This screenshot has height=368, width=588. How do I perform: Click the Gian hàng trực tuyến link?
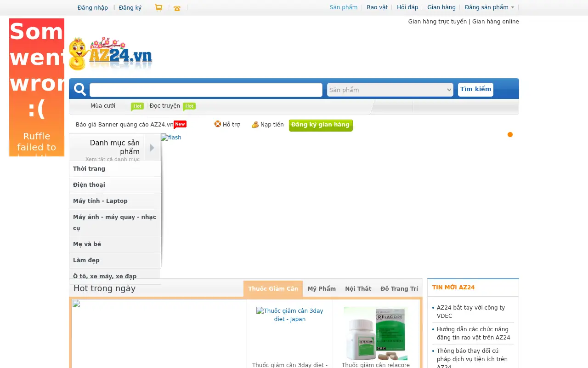437,22
